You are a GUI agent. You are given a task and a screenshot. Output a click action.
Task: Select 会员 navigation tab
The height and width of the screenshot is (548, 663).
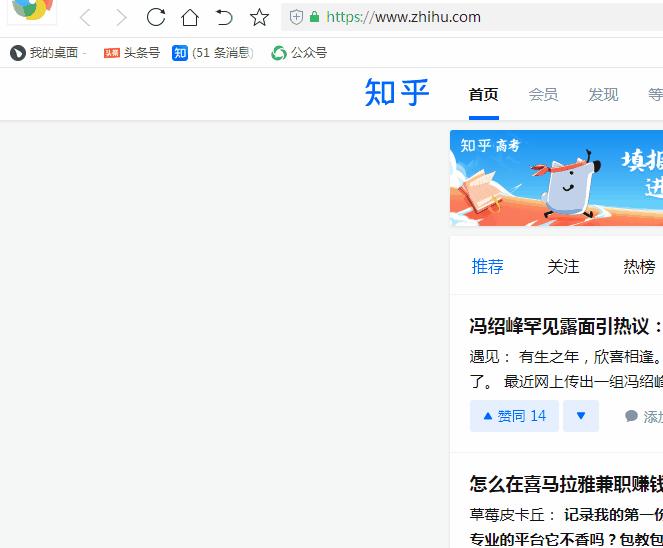pyautogui.click(x=543, y=94)
